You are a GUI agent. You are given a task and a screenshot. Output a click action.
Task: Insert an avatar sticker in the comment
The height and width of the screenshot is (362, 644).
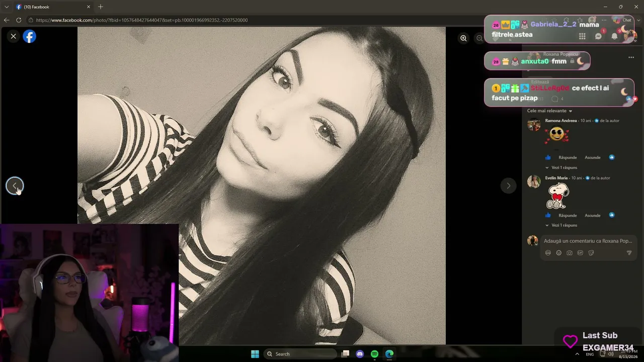click(x=548, y=253)
